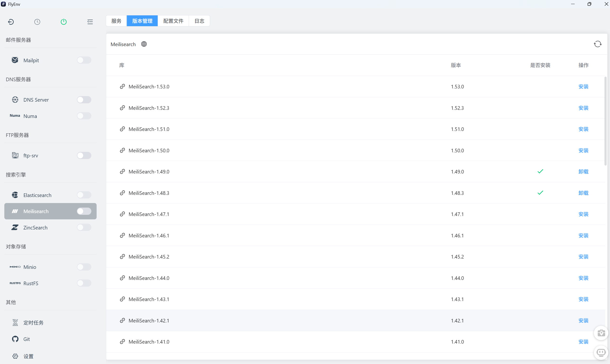Click the RustFS logo icon
610x364 pixels.
point(15,283)
